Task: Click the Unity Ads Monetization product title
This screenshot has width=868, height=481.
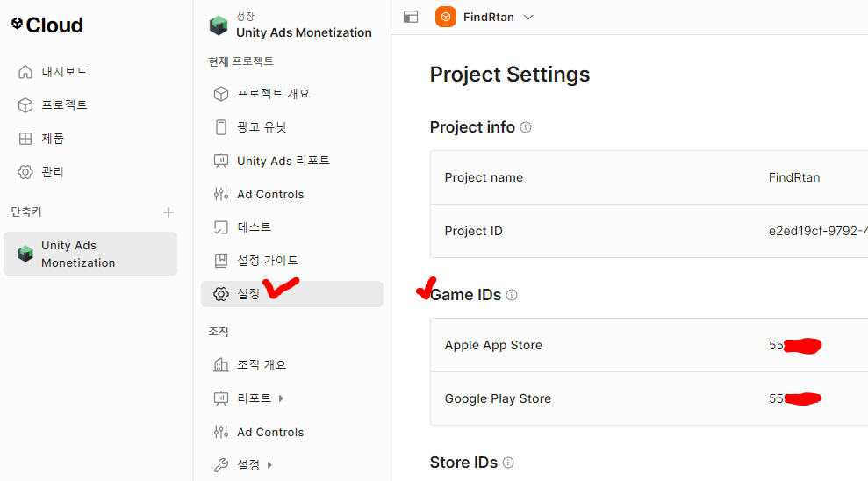Action: pyautogui.click(x=304, y=32)
